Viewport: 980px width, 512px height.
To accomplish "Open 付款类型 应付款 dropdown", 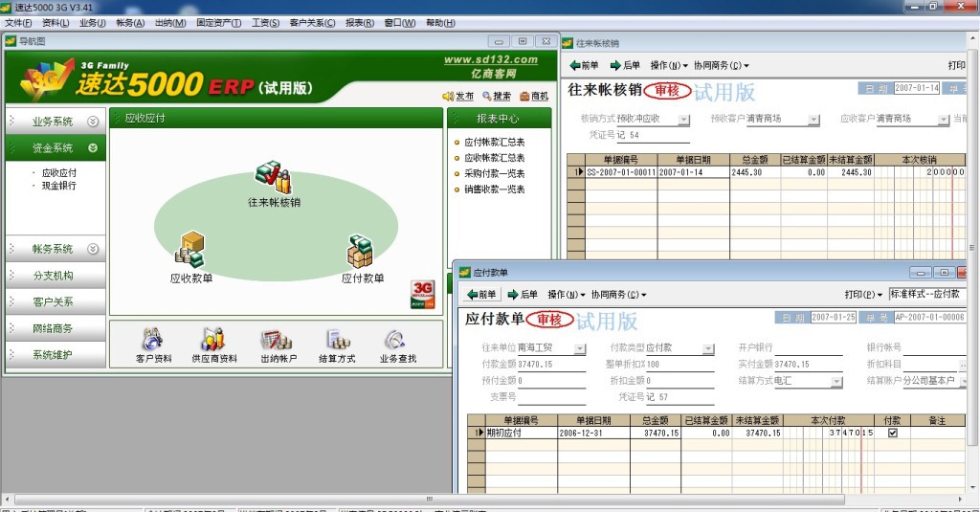I will (x=708, y=348).
